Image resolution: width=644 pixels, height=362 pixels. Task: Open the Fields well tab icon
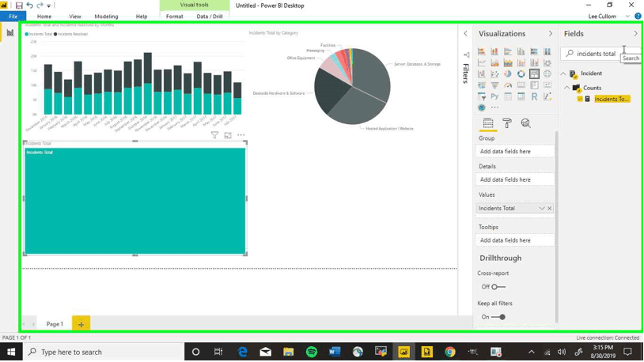(x=488, y=123)
